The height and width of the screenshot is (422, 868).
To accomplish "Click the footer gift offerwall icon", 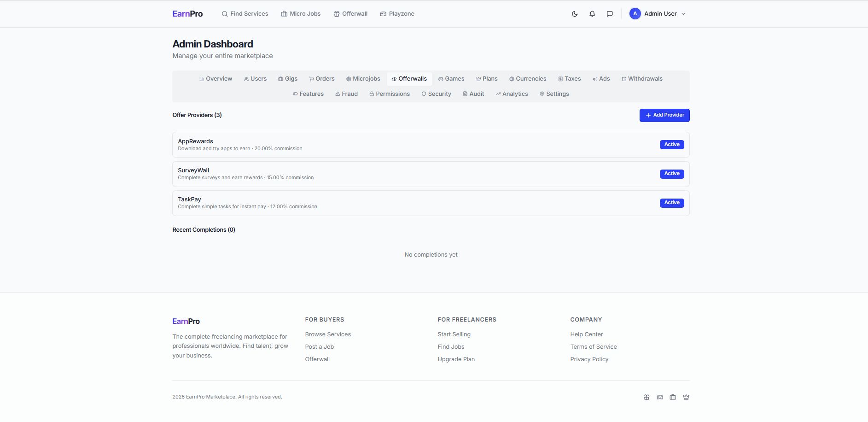I will (647, 397).
